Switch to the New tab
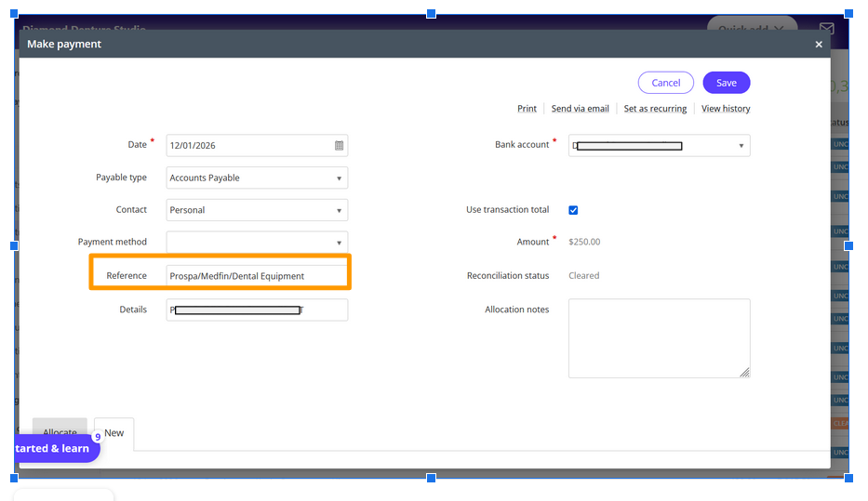Screen dimensions: 868x501 [x=114, y=433]
